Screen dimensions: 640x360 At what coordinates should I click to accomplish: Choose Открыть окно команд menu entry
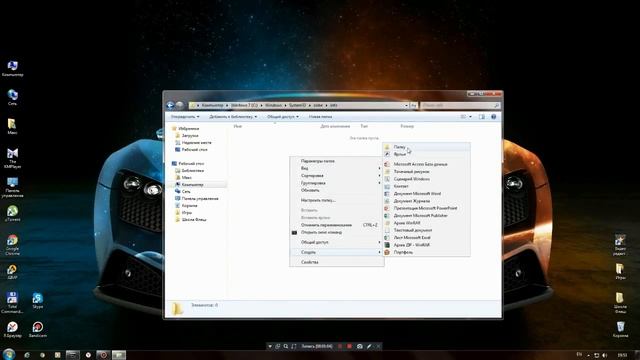point(336,232)
